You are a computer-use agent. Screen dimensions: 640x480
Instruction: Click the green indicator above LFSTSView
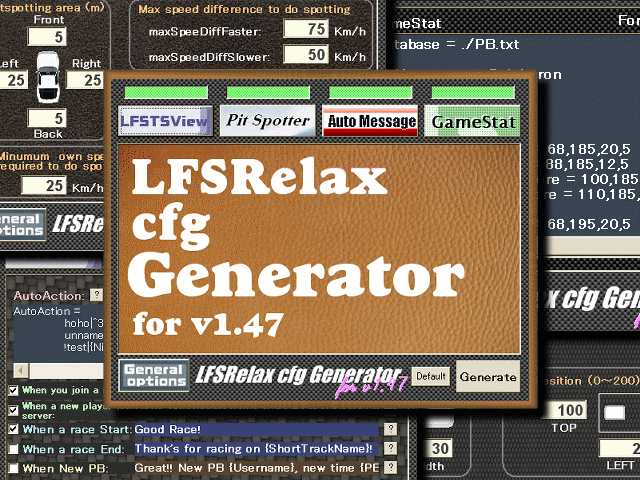tap(166, 92)
